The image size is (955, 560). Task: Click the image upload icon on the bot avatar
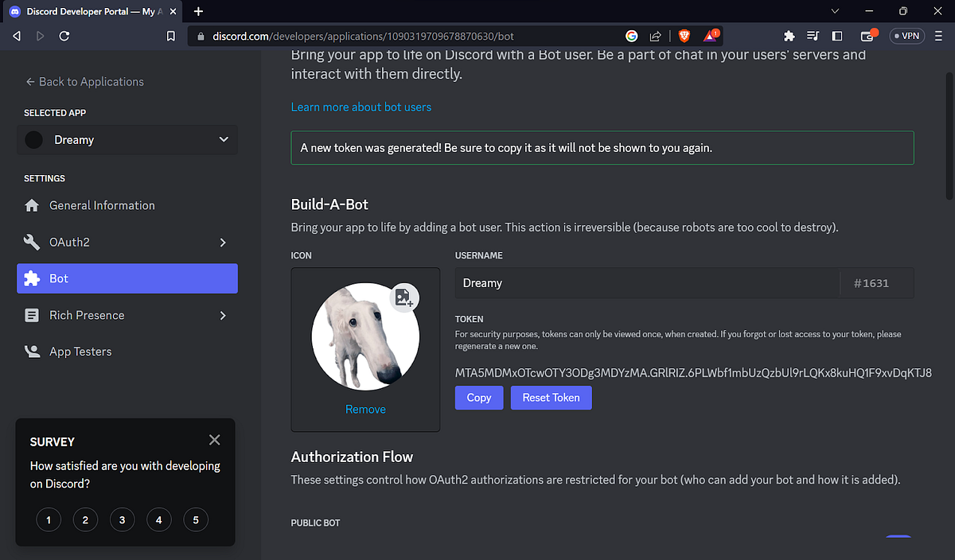[x=404, y=297]
